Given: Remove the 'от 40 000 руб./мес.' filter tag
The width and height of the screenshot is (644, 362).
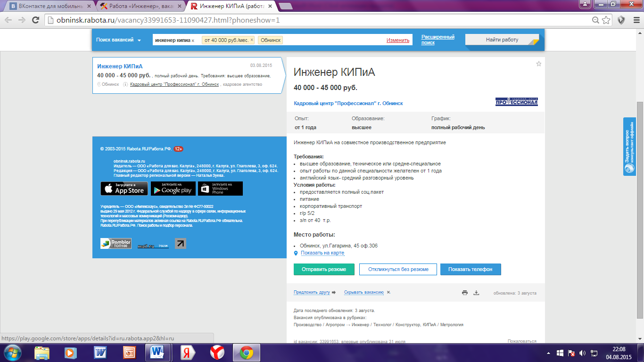Looking at the screenshot, I should tap(252, 40).
